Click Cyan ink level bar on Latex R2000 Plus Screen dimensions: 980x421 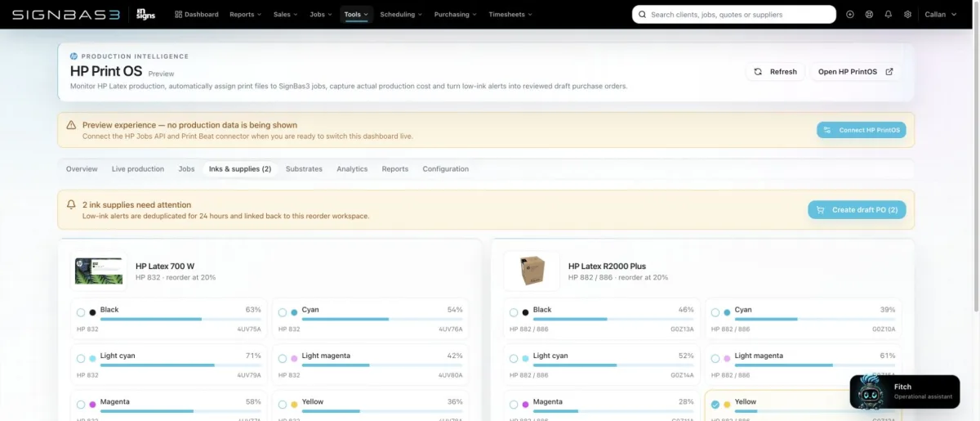coord(815,319)
